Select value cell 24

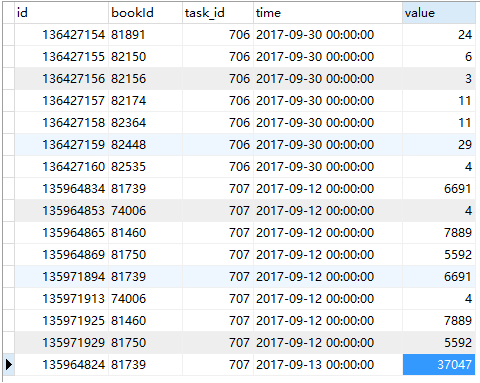(439, 35)
